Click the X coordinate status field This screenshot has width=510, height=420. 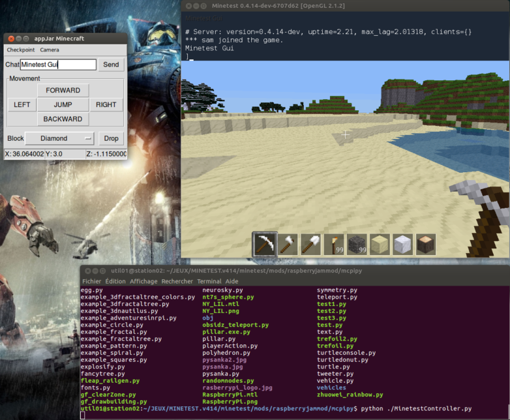tap(24, 154)
